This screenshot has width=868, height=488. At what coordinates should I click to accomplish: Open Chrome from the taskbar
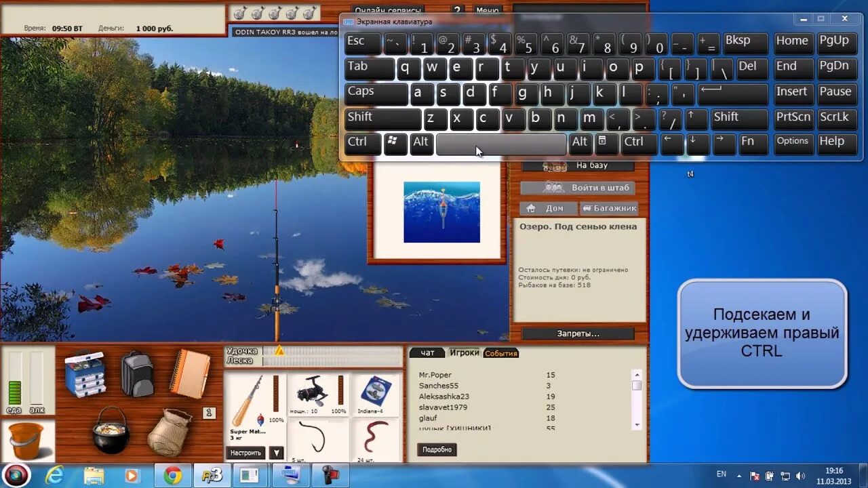click(172, 476)
